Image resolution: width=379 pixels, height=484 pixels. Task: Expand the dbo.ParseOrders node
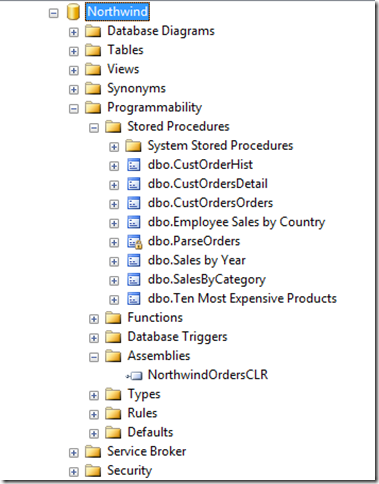coord(114,243)
